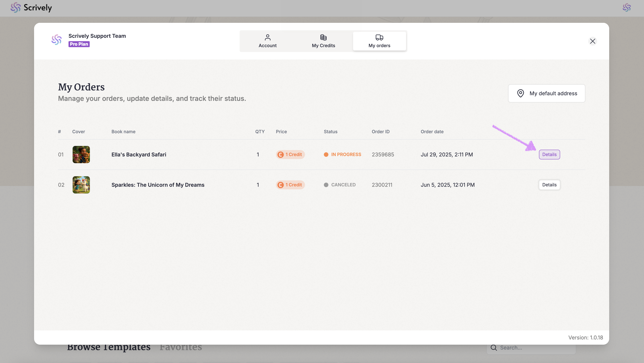
Task: Switch to My Credits tab
Action: [x=323, y=41]
